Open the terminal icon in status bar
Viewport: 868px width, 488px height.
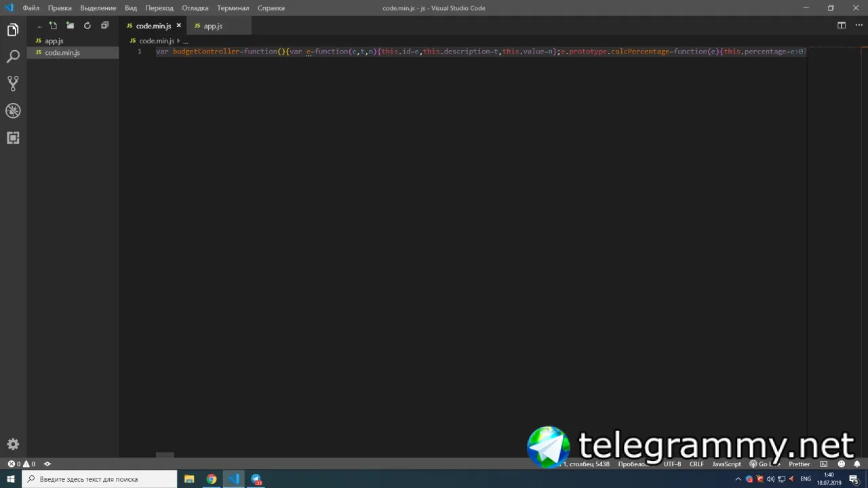pos(824,464)
